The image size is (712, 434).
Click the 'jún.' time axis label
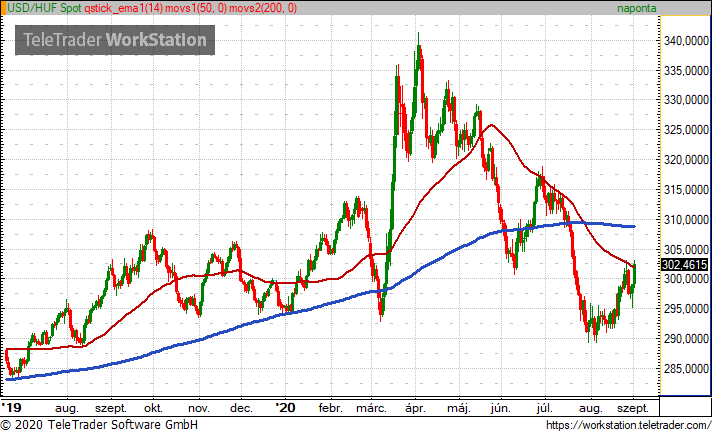(x=501, y=408)
